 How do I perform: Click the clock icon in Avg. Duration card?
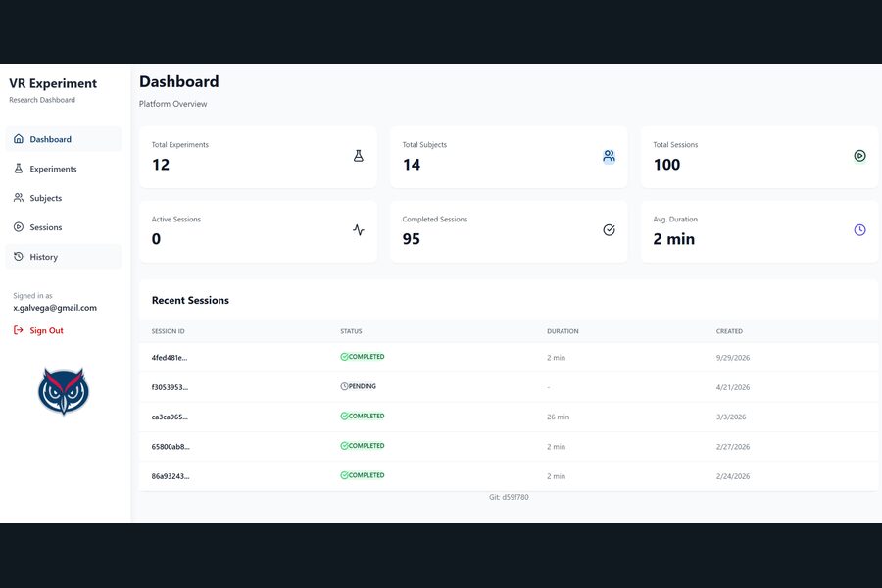(859, 230)
